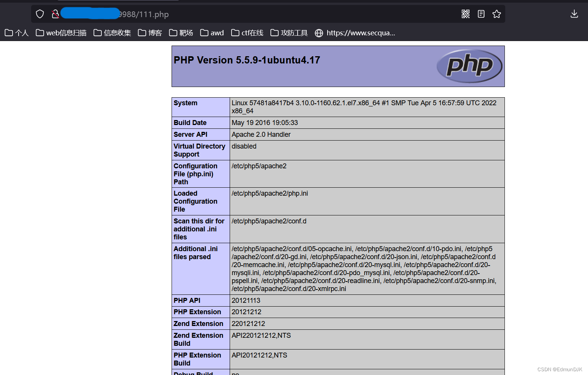
Task: Click the Scan this dir label
Action: pos(199,229)
